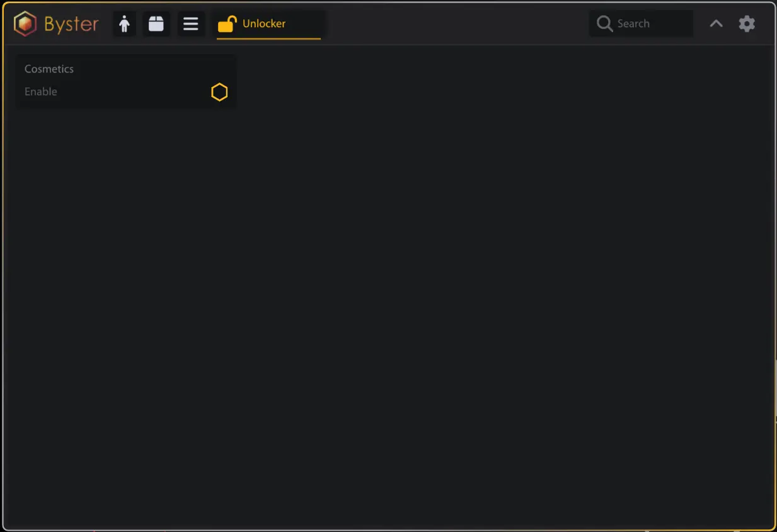Open the package box icon tab
Viewport: 777px width, 532px height.
click(156, 24)
